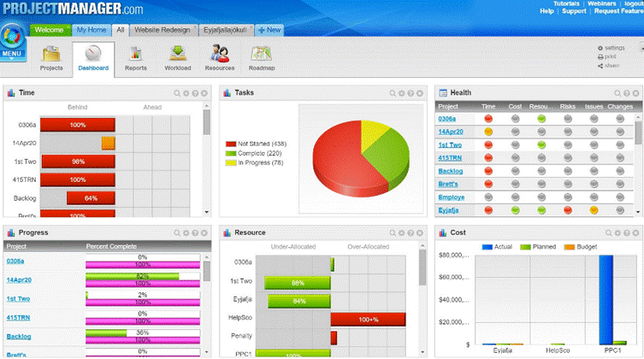The width and height of the screenshot is (644, 359).
Task: Open the Webinars link
Action: click(x=601, y=3)
